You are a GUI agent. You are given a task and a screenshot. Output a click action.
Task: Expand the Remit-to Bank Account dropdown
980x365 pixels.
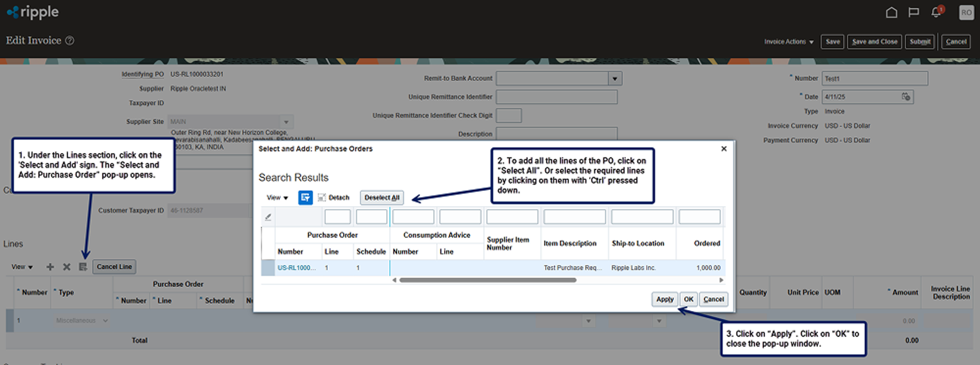coord(615,78)
